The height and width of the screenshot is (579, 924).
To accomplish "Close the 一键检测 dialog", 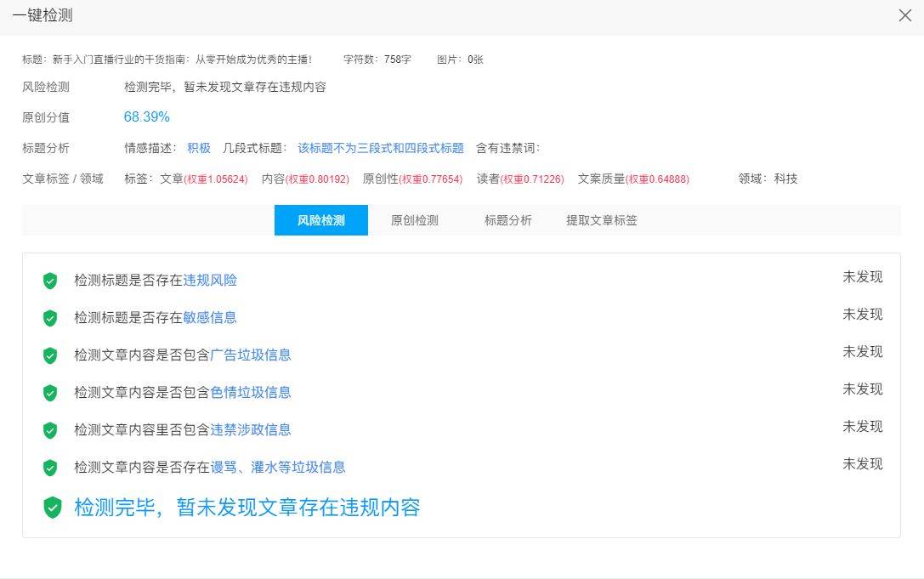I will click(x=905, y=15).
